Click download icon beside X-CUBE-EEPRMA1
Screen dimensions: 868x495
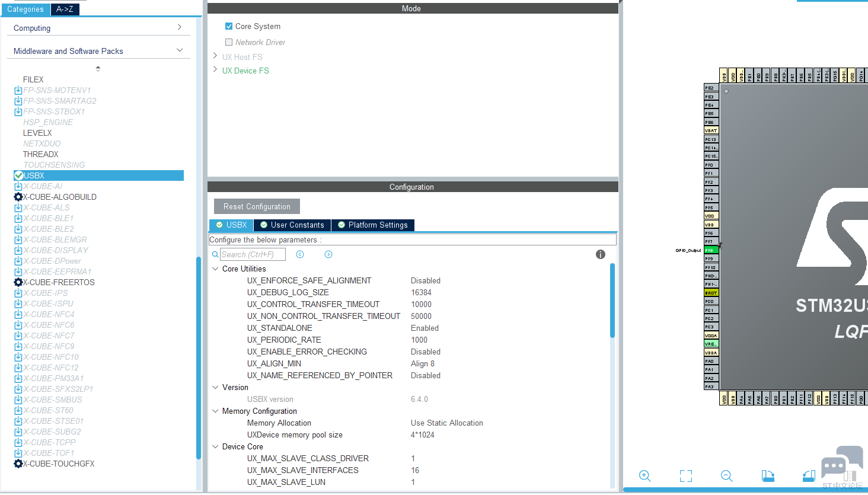(x=18, y=272)
